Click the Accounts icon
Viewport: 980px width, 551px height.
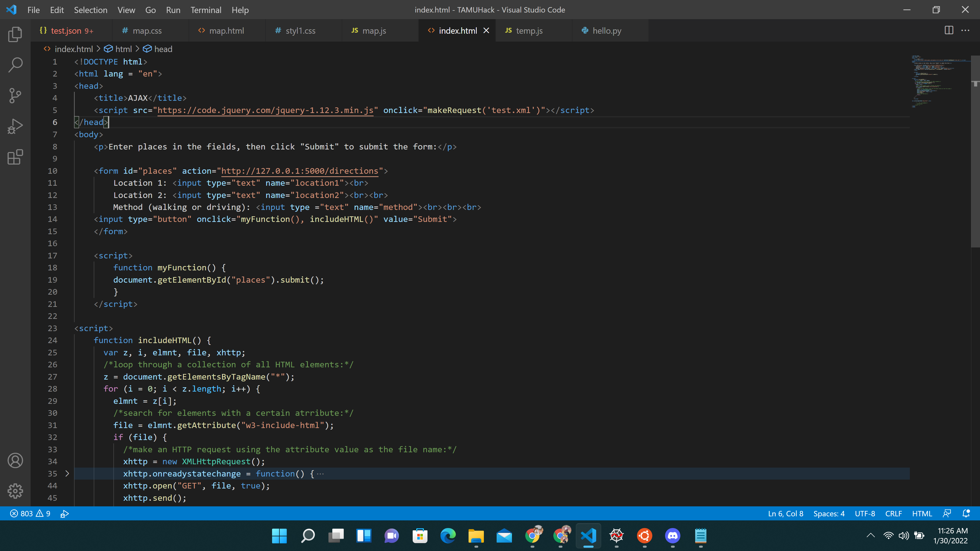coord(15,460)
